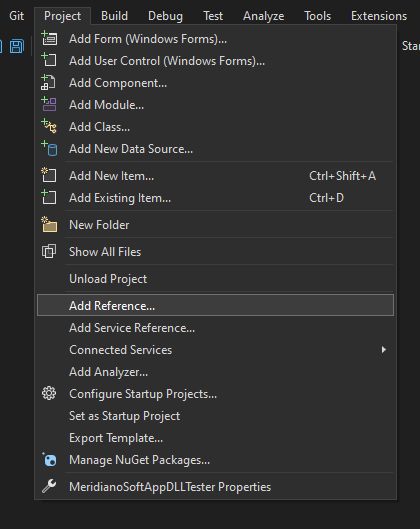
Task: Click the Add User Control icon
Action: [49, 60]
